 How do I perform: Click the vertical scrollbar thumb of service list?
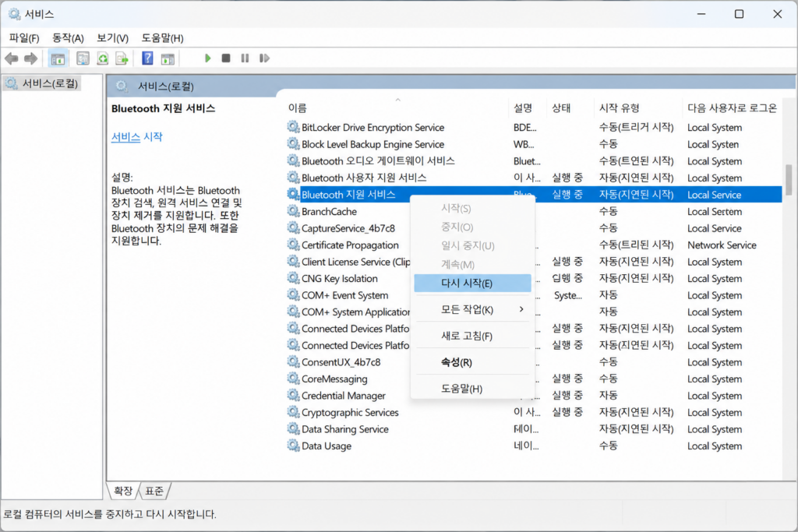point(789,179)
